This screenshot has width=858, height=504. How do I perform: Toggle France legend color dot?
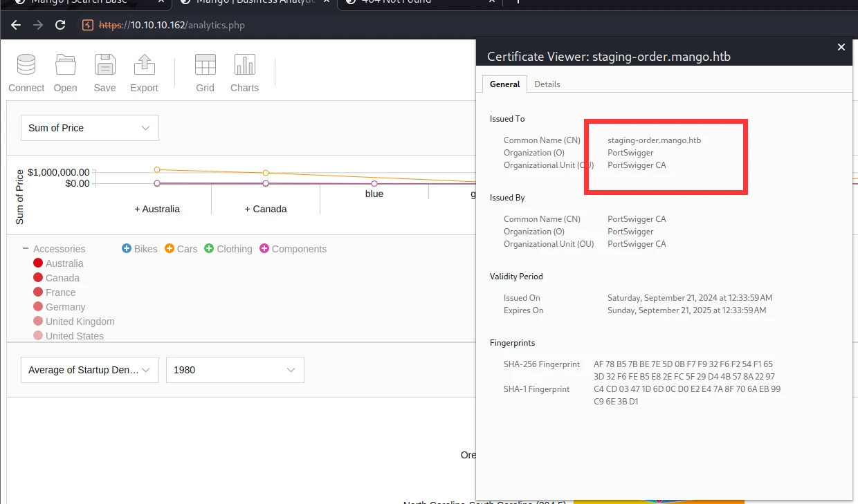click(38, 292)
